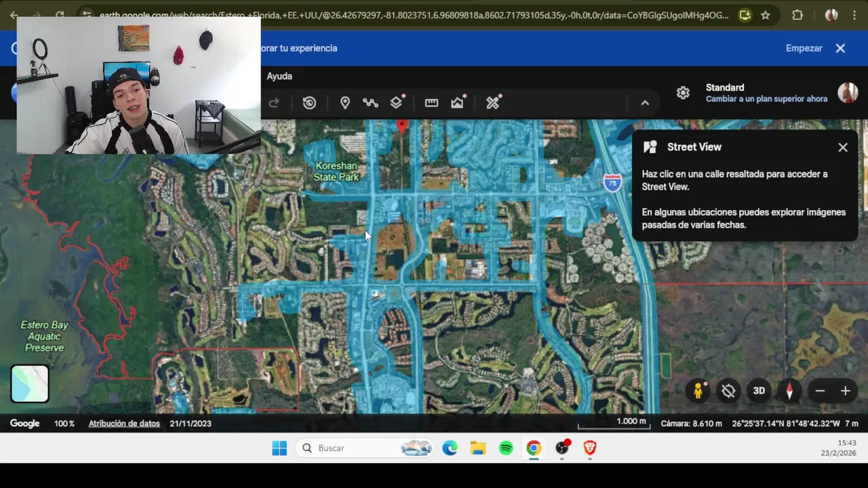The height and width of the screenshot is (488, 868).
Task: Open the Chrome profile avatar
Action: [x=831, y=15]
